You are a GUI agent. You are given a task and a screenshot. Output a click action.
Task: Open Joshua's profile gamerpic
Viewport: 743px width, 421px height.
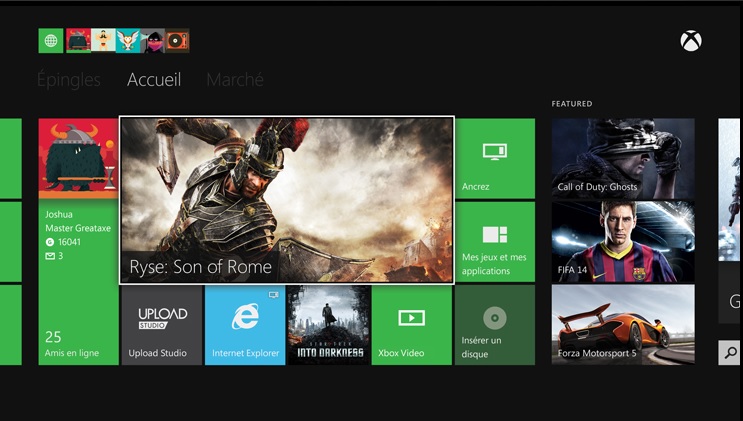click(78, 158)
